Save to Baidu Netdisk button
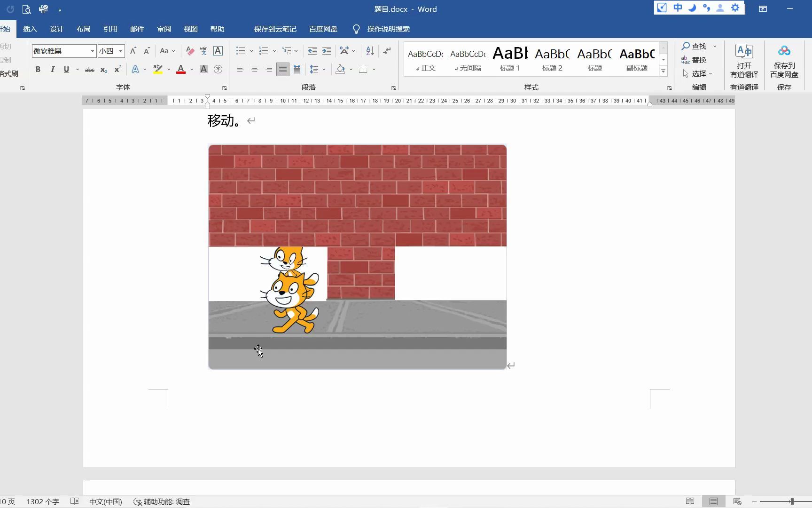This screenshot has height=508, width=812. coord(784,61)
